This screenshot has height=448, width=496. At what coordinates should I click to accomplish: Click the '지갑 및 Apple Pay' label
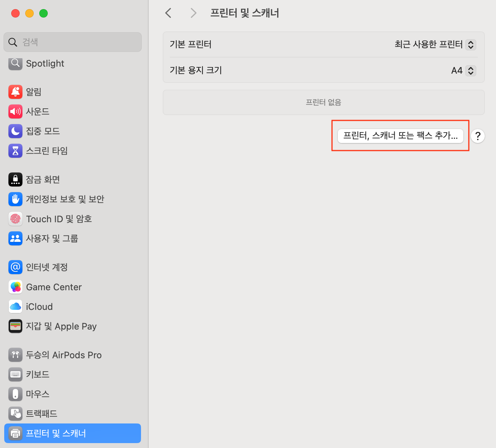61,326
